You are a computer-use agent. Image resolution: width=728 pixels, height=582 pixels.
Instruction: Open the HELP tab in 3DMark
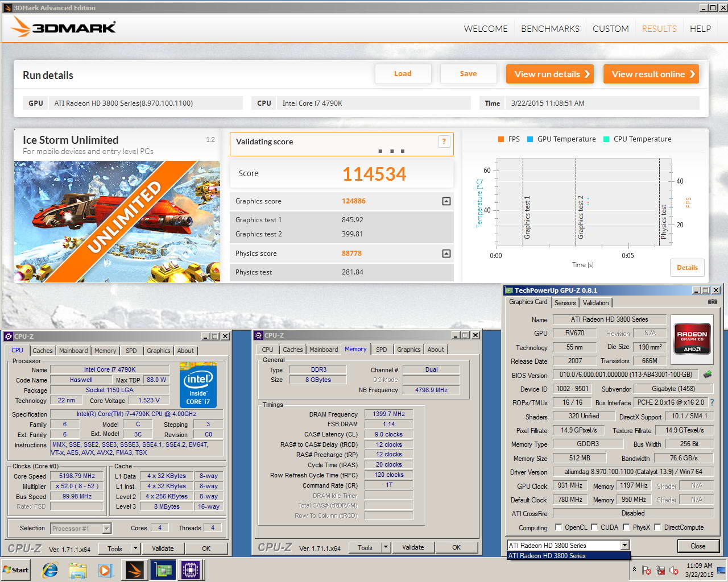[700, 28]
